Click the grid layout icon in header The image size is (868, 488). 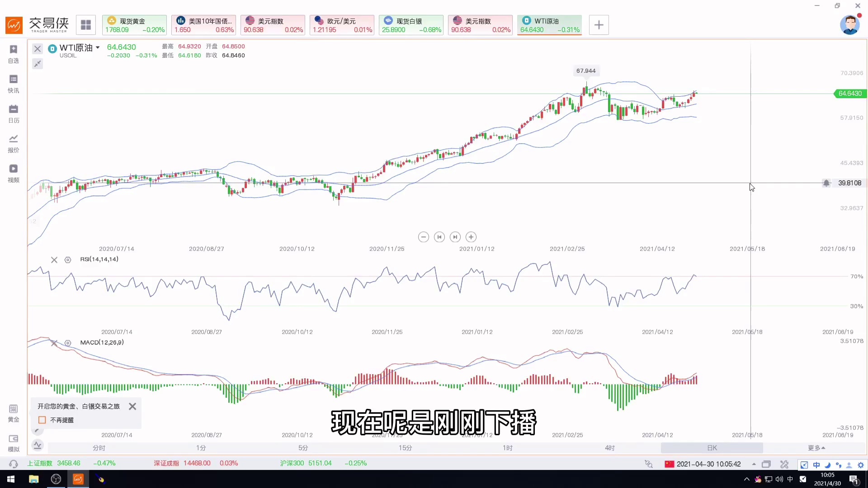[86, 25]
